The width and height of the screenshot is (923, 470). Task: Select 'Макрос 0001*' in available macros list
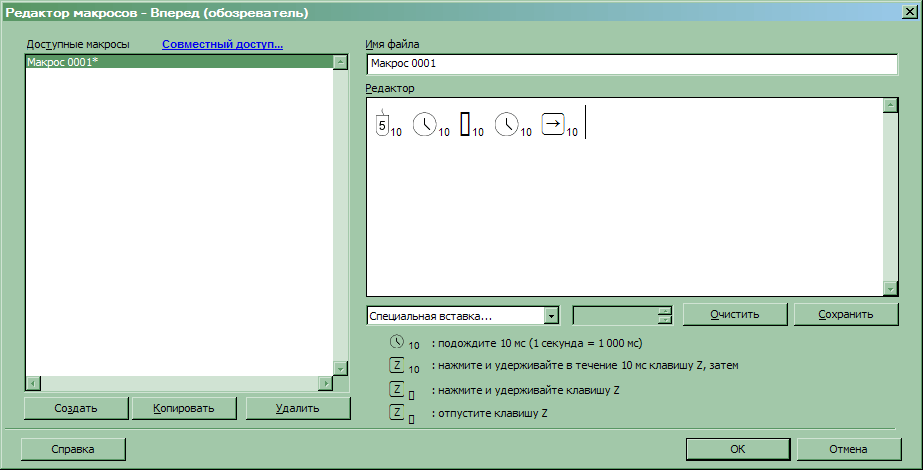coord(179,62)
